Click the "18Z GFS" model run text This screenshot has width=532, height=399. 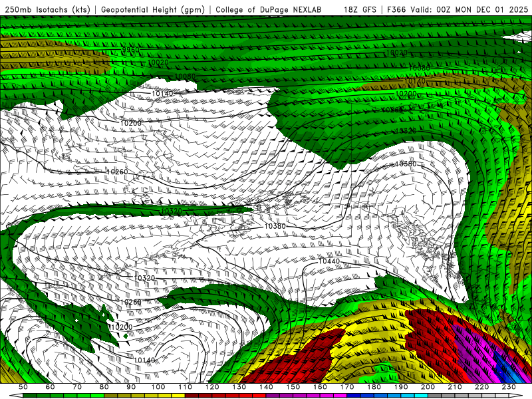pos(360,10)
